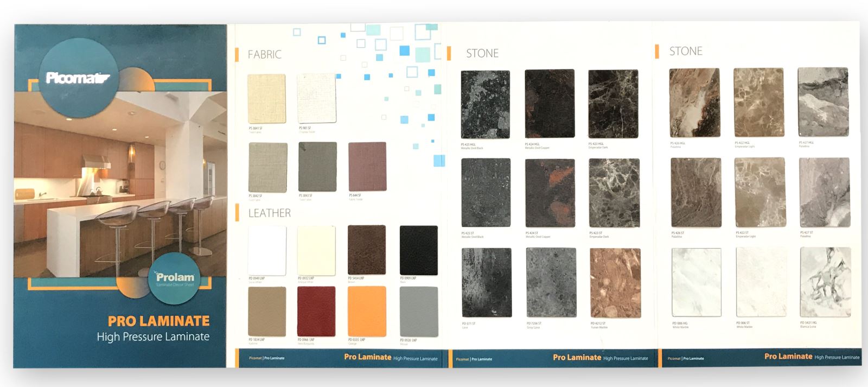Choose the PD 0949 LNP white leather swatch

coord(267,251)
